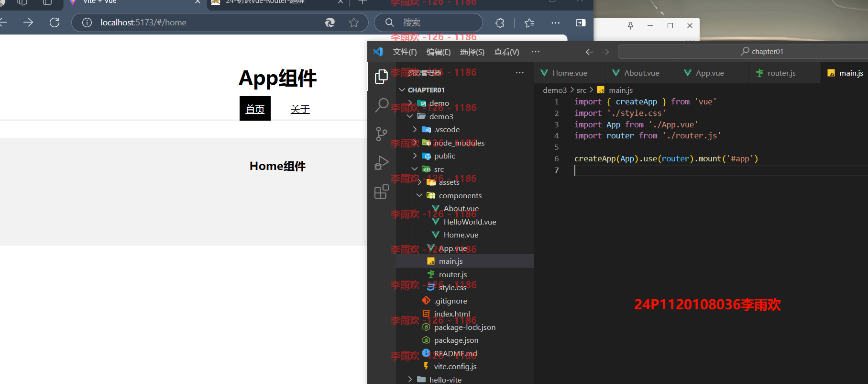Image resolution: width=868 pixels, height=384 pixels.
Task: Switch to the router.js editor tab
Action: pos(784,73)
